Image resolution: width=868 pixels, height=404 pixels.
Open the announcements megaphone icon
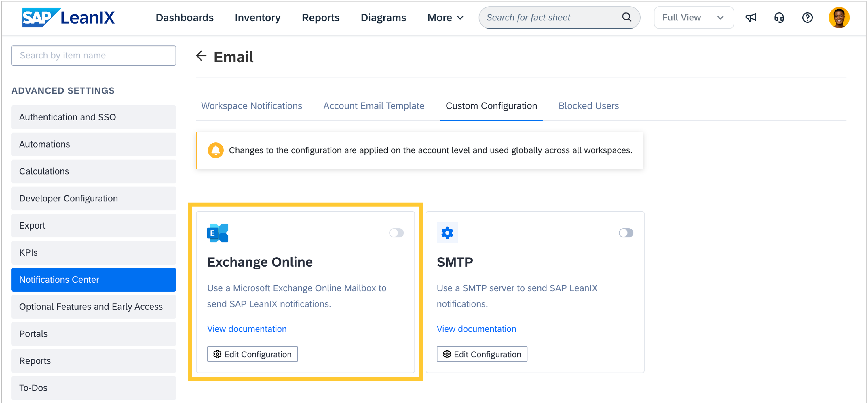click(x=751, y=18)
